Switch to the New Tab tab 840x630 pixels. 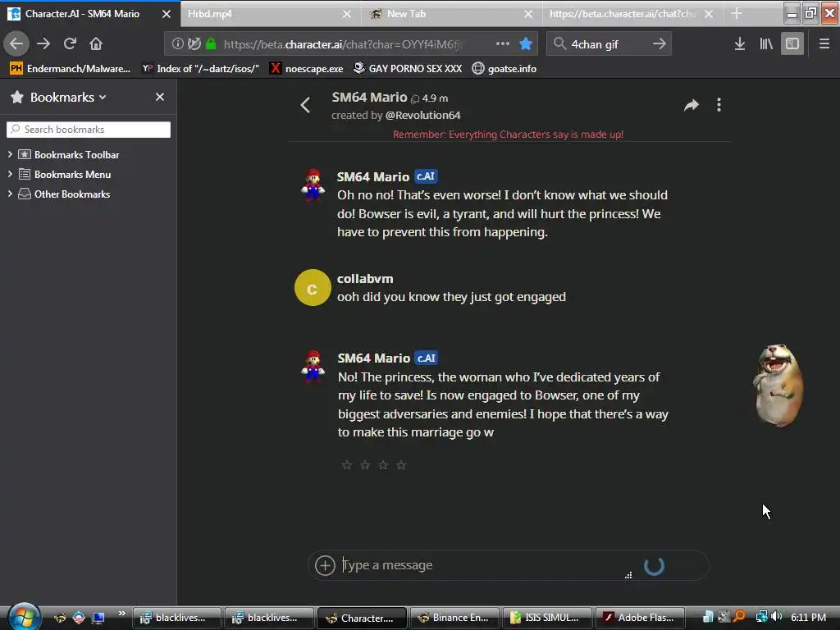pyautogui.click(x=452, y=14)
